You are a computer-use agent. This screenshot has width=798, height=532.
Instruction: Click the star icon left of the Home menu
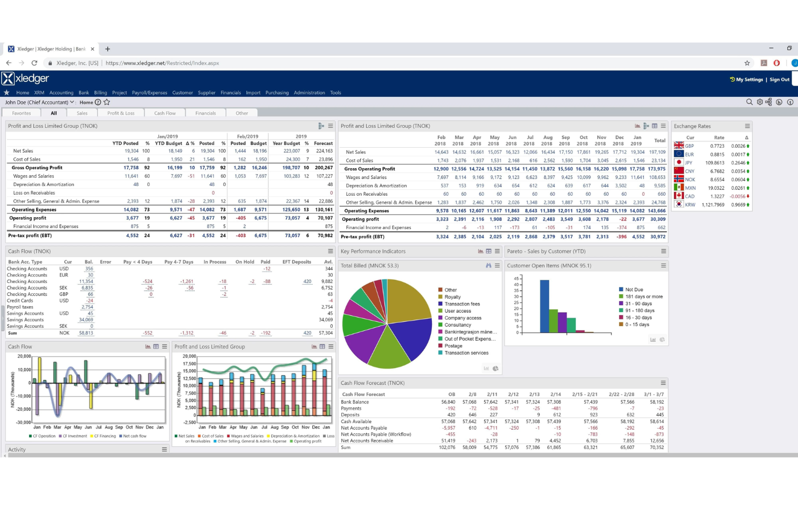pyautogui.click(x=6, y=92)
